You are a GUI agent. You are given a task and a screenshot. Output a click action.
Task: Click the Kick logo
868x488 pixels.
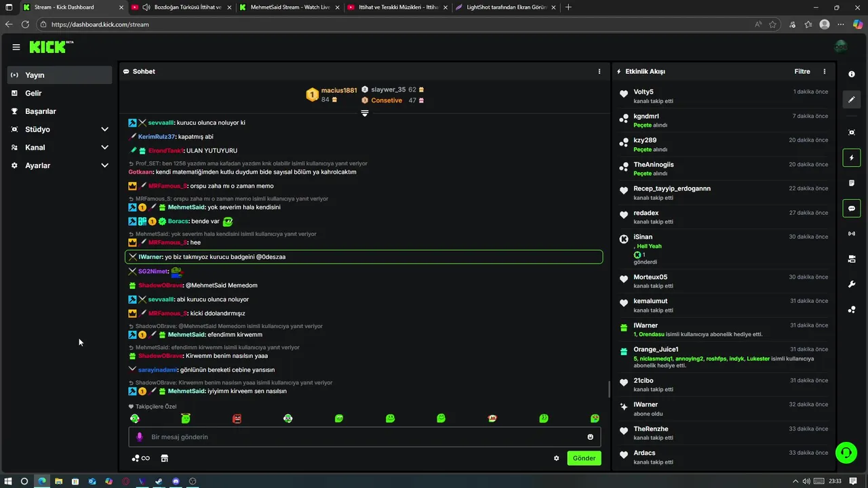pos(51,47)
